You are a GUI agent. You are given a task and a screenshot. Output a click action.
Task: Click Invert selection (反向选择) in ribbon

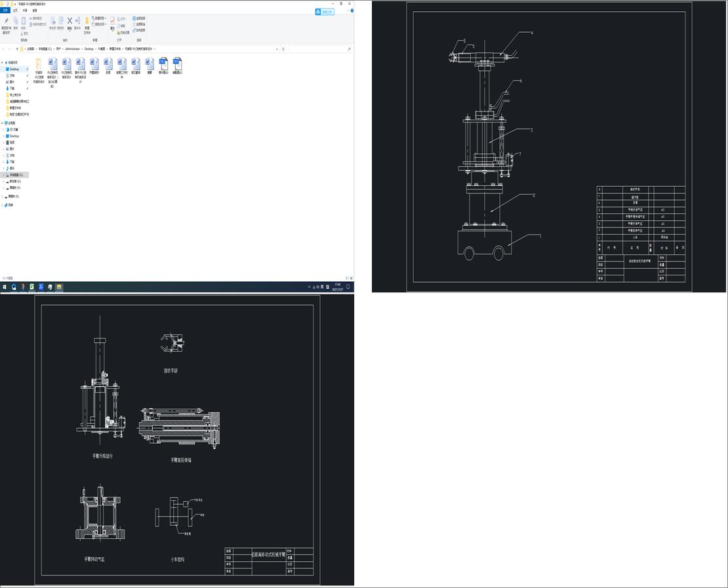[x=139, y=30]
